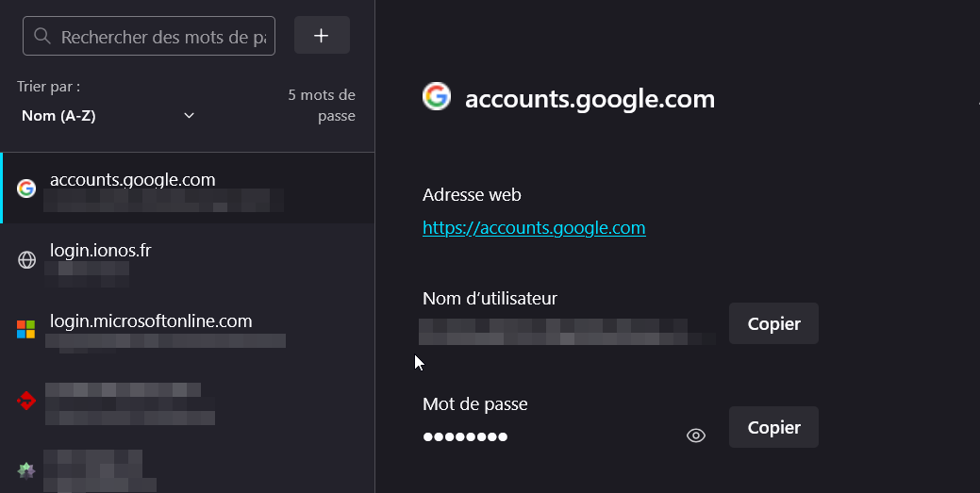Open the Nom (A-Z) sort dropdown

[107, 116]
